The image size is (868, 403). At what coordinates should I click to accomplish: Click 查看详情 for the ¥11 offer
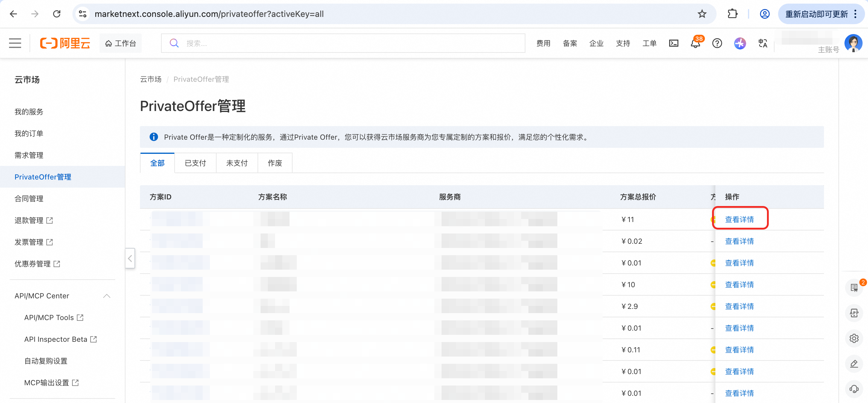(x=739, y=219)
